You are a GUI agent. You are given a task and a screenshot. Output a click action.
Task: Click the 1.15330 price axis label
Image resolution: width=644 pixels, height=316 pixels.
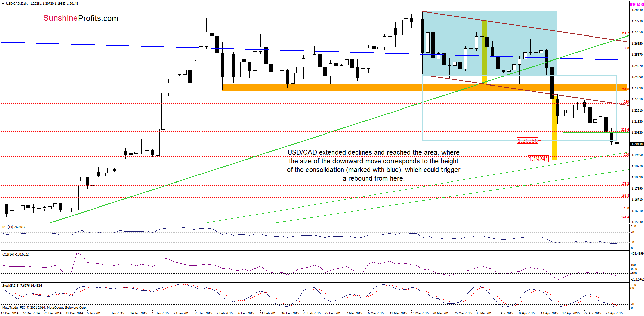(x=637, y=222)
